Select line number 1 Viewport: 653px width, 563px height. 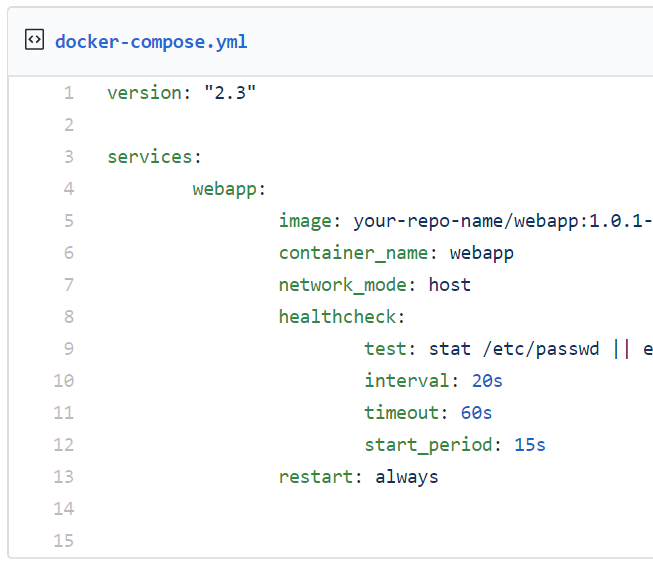pyautogui.click(x=69, y=92)
